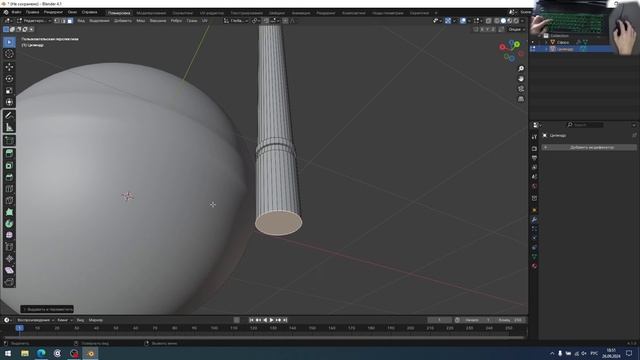Toggle X-ray display

tap(489, 20)
